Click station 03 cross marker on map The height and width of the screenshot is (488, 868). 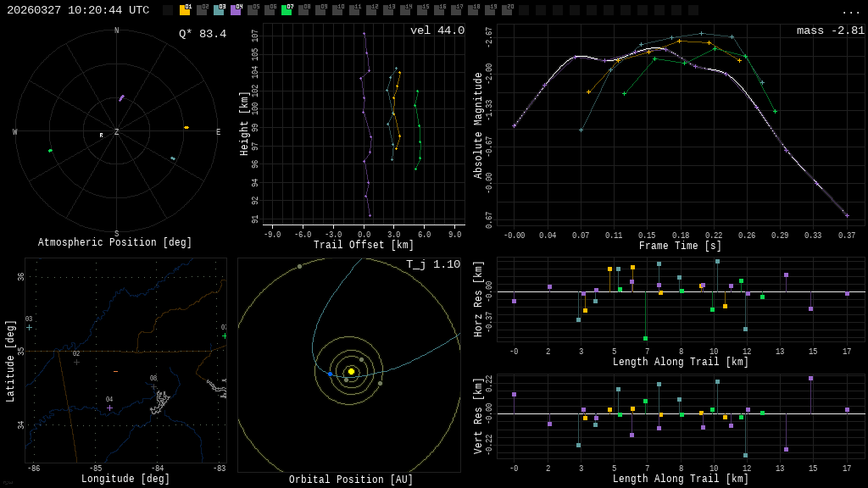[29, 327]
